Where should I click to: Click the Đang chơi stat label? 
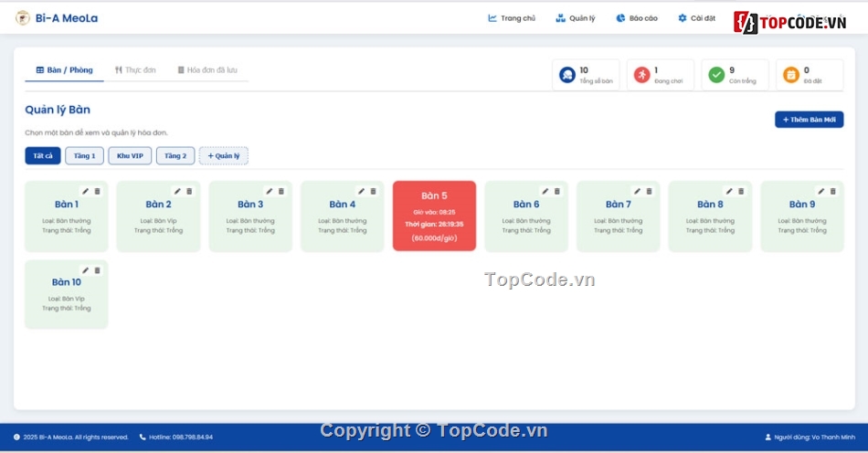669,81
